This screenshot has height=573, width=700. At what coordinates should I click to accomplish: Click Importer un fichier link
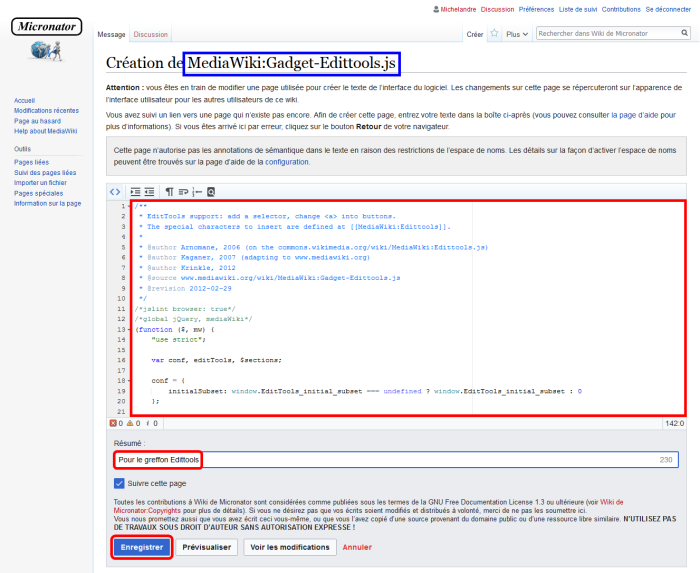pos(40,183)
